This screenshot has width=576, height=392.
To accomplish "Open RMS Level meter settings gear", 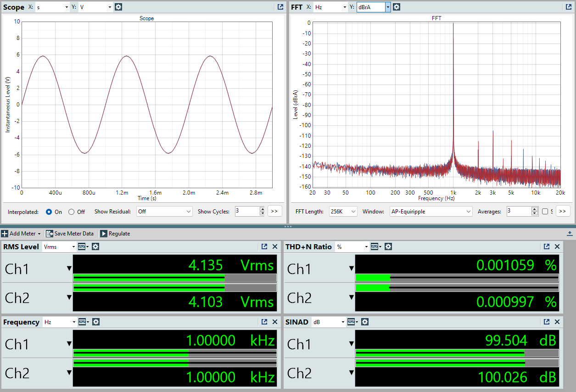I will (x=95, y=246).
